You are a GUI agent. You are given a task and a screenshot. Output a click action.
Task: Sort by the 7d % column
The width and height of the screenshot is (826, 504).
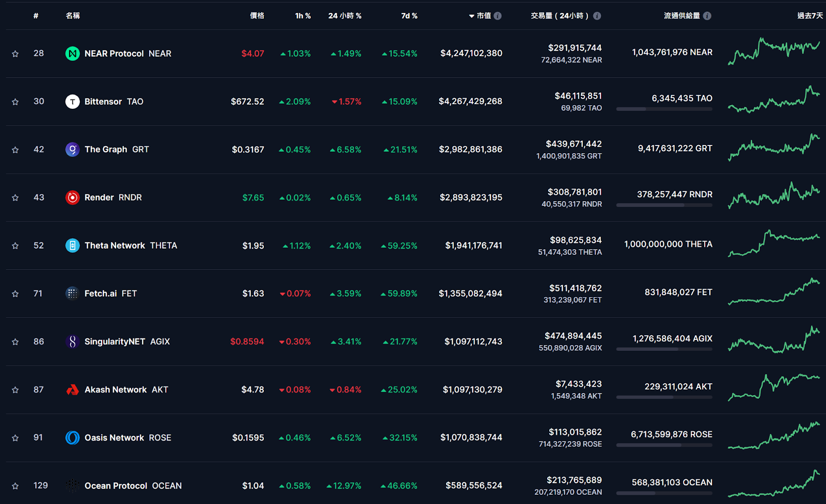tap(409, 16)
